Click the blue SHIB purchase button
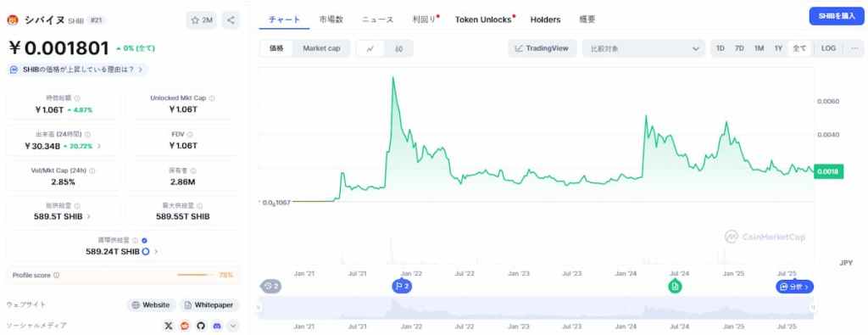Image resolution: width=868 pixels, height=335 pixels. [x=837, y=16]
